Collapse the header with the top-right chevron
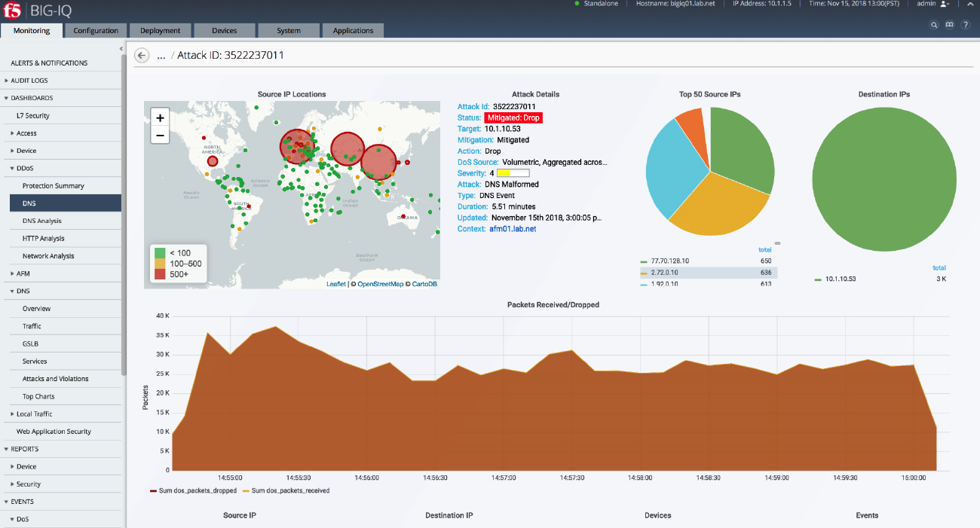The height and width of the screenshot is (528, 980). point(970,5)
